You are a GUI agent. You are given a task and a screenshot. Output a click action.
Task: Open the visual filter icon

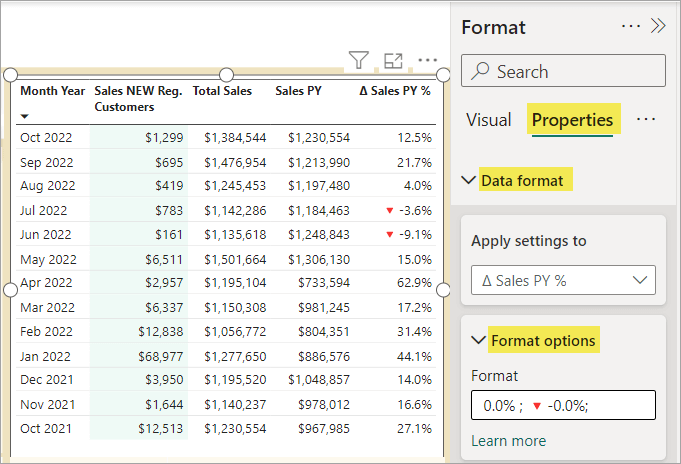(x=359, y=60)
